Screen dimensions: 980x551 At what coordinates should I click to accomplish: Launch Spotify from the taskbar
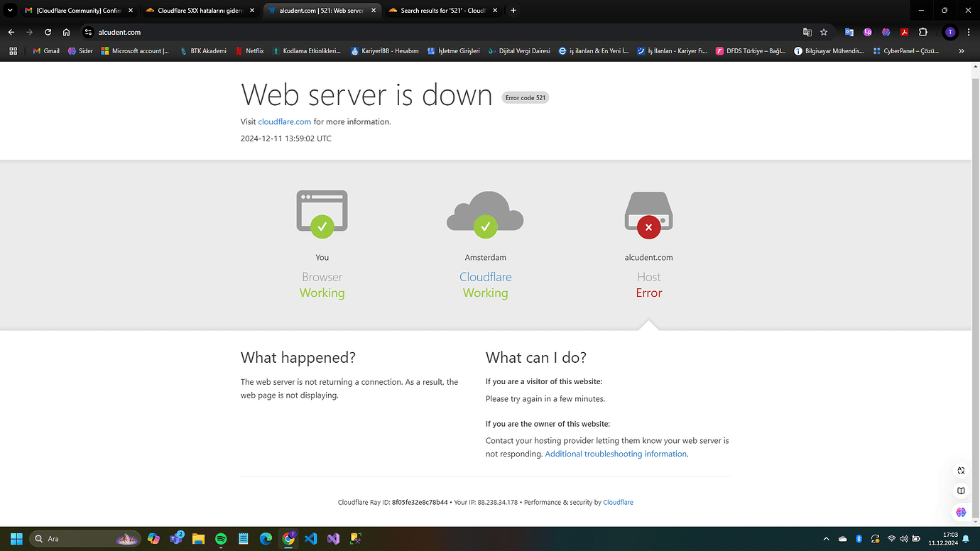tap(220, 539)
